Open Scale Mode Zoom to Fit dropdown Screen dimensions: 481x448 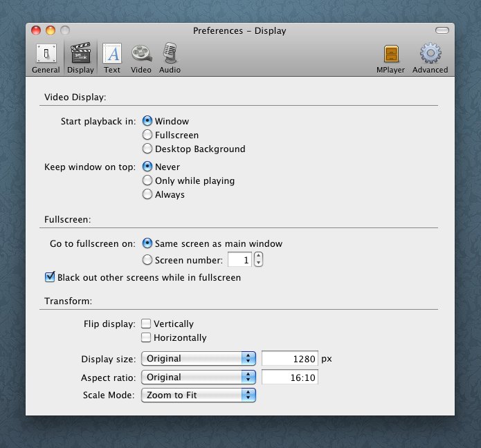(199, 395)
